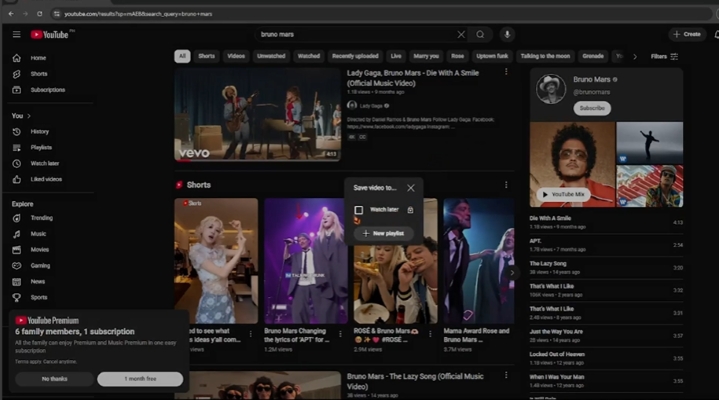The image size is (719, 400).
Task: Check the Watch later checkbox
Action: (359, 210)
